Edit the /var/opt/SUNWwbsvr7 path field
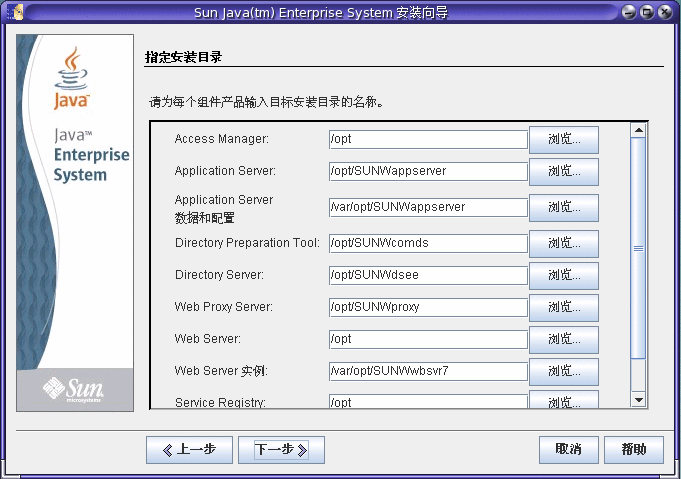Image resolution: width=681 pixels, height=479 pixels. (428, 372)
